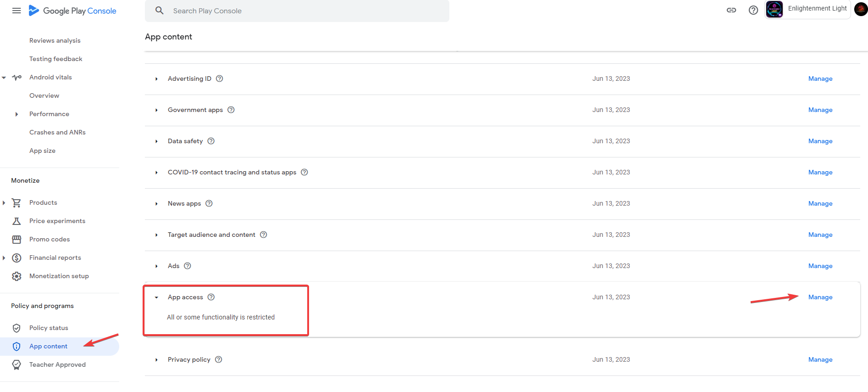The image size is (868, 392).
Task: Expand the Advertising ID row
Action: tap(156, 79)
